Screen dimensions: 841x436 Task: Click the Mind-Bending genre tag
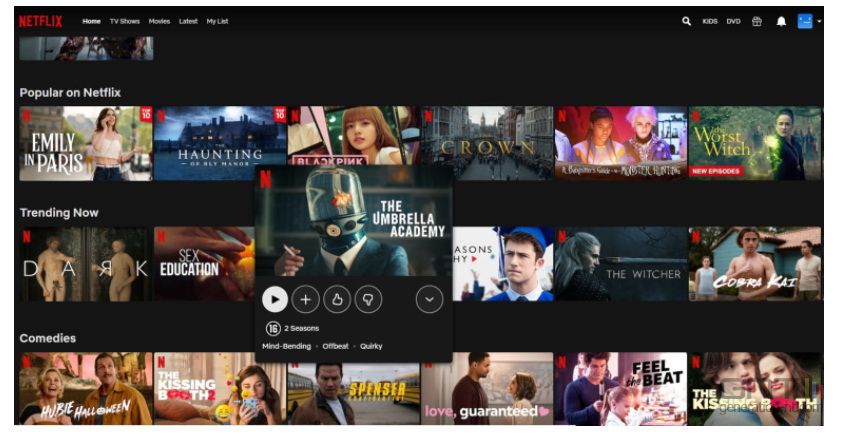point(286,346)
